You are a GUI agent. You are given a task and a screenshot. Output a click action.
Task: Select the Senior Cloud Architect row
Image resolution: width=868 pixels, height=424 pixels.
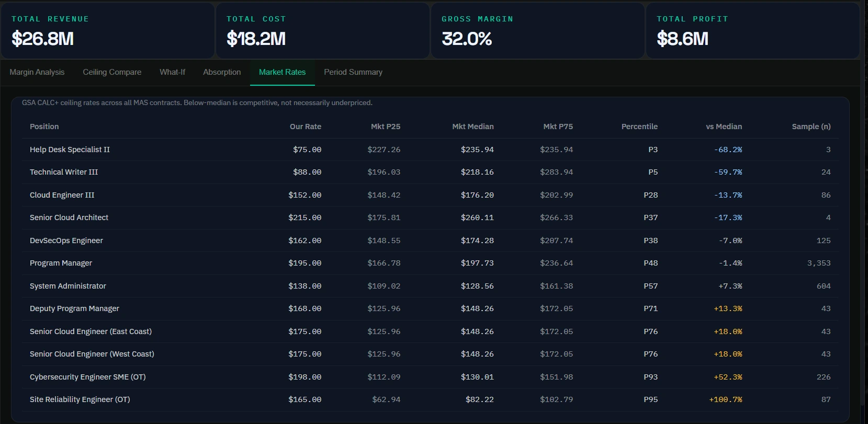[x=430, y=217]
